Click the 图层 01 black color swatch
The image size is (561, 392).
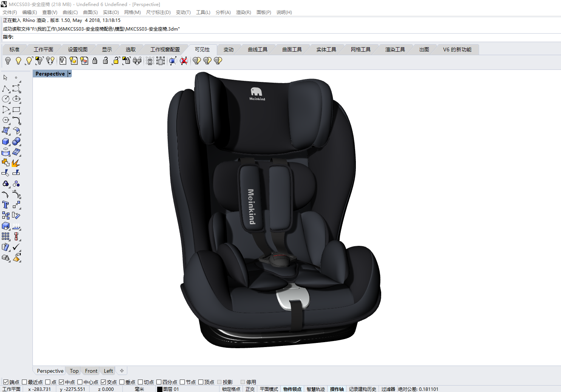pyautogui.click(x=160, y=389)
